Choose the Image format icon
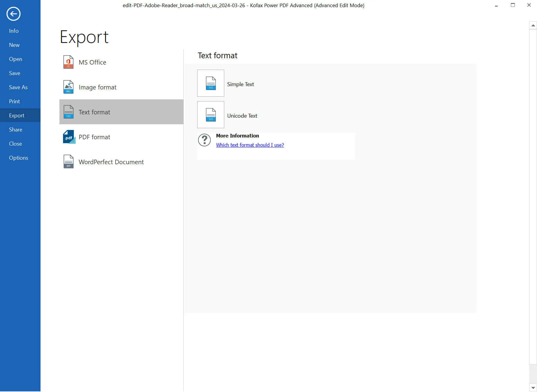Image resolution: width=537 pixels, height=392 pixels. point(68,87)
